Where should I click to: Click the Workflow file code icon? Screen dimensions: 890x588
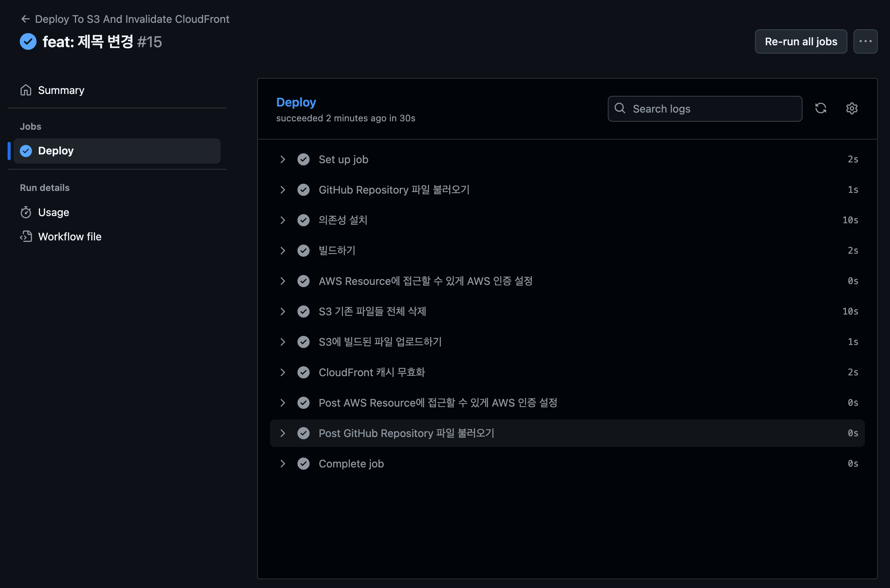click(x=26, y=237)
